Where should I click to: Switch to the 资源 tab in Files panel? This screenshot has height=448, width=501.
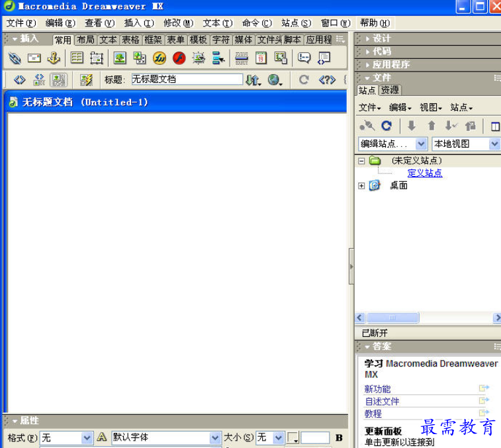point(390,90)
